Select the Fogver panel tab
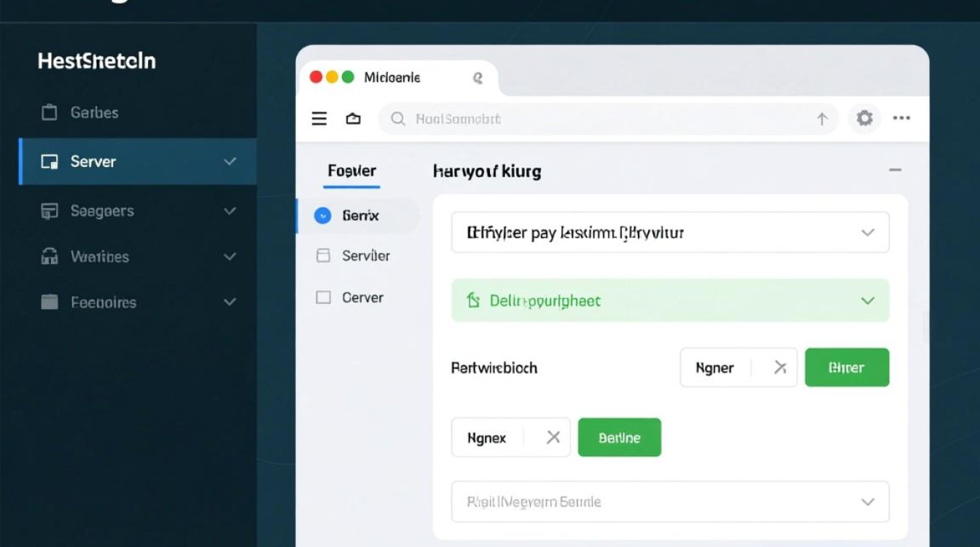Viewport: 980px width, 547px height. point(351,171)
